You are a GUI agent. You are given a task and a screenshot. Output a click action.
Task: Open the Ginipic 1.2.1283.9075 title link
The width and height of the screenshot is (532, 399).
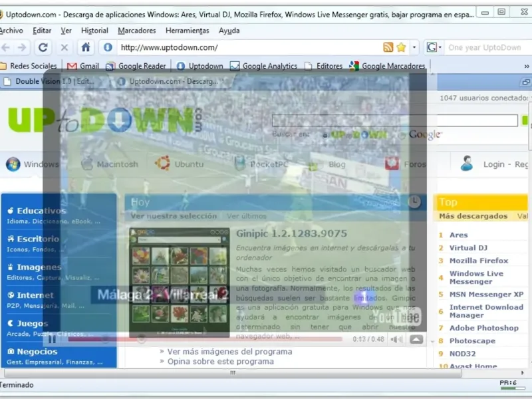point(291,233)
